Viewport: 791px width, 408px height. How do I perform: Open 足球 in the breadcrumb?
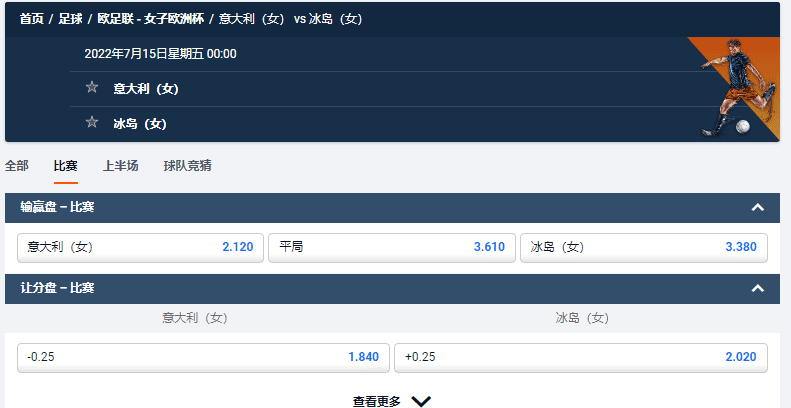coord(70,19)
